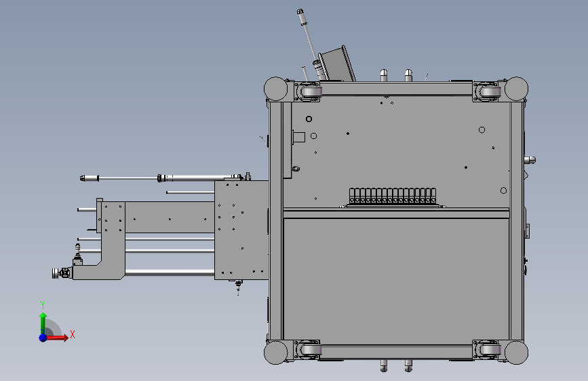Select the top-left round corner foot of frame

pos(275,89)
